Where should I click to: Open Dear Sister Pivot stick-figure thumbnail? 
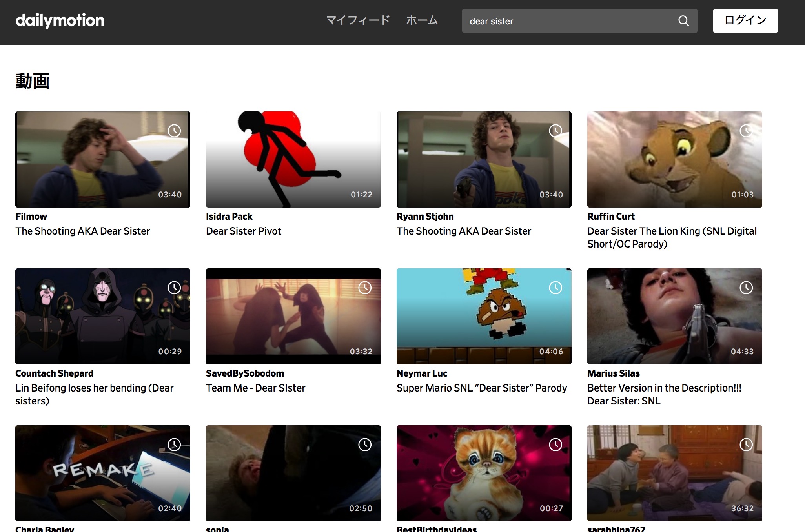click(x=293, y=159)
